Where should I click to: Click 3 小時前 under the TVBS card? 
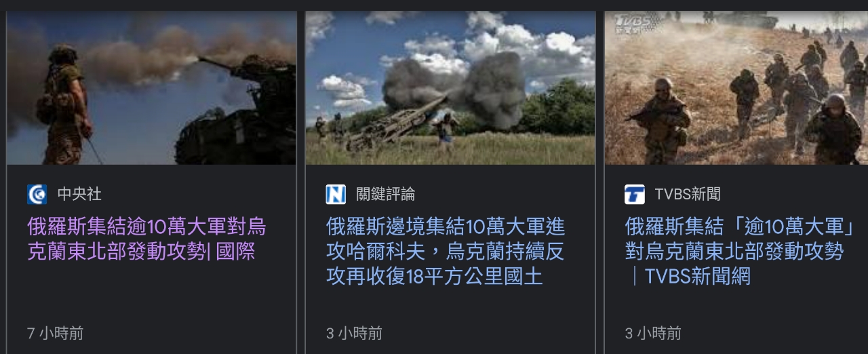[653, 333]
